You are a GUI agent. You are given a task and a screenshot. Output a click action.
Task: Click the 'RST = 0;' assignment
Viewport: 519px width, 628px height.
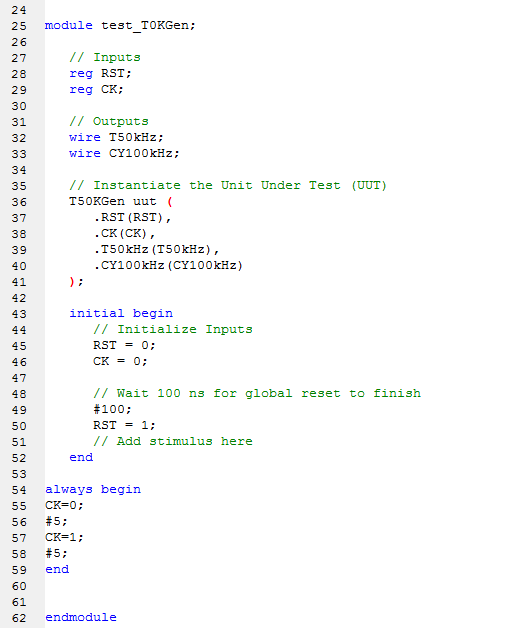click(124, 345)
